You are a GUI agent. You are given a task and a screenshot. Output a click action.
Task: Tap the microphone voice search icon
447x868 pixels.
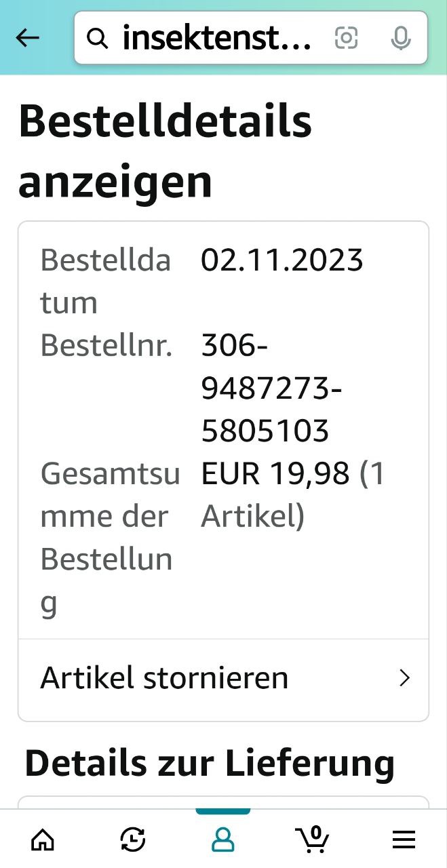401,39
